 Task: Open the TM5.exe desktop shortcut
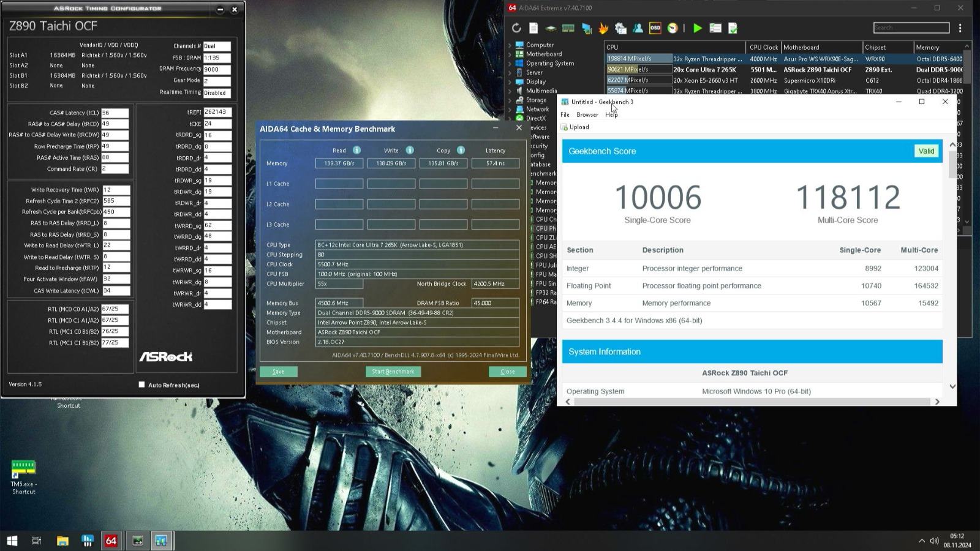23,478
